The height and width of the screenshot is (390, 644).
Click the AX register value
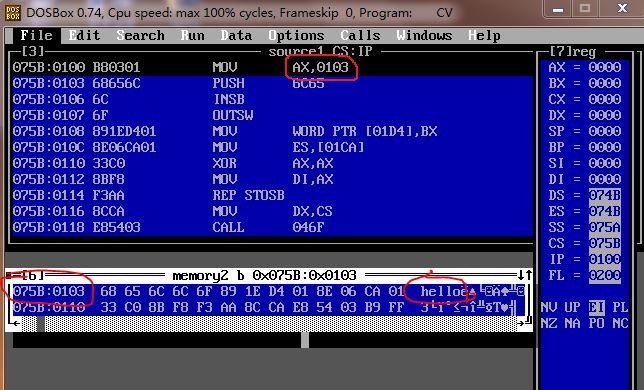[605, 67]
